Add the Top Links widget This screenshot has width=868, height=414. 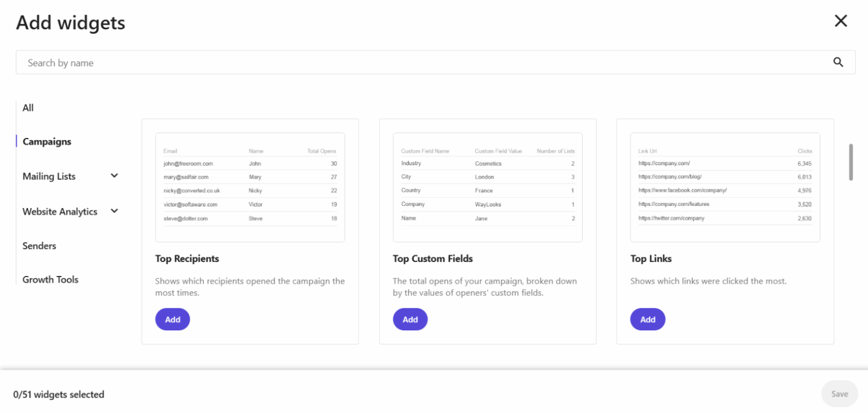[648, 319]
